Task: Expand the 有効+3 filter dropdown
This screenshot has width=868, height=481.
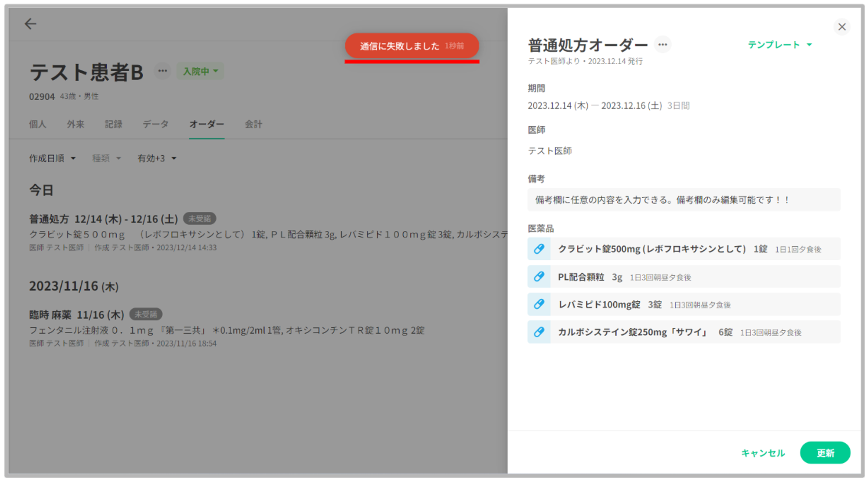Action: 157,158
